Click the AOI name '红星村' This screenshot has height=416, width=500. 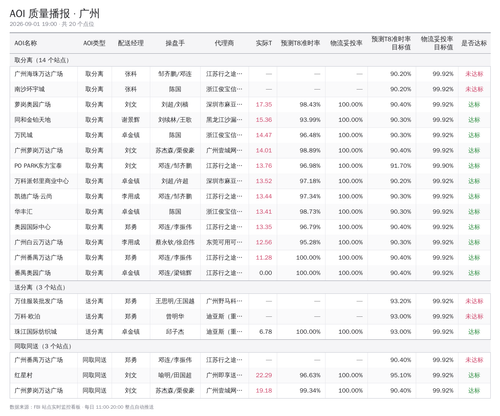click(x=24, y=376)
